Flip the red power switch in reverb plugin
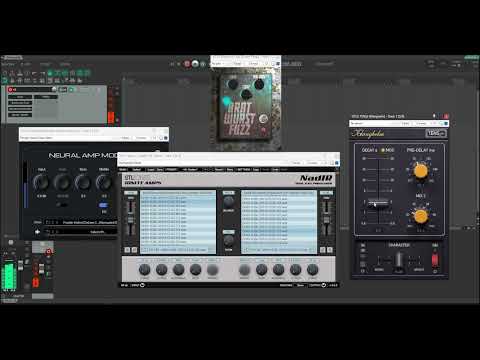The image size is (480, 360). (435, 260)
